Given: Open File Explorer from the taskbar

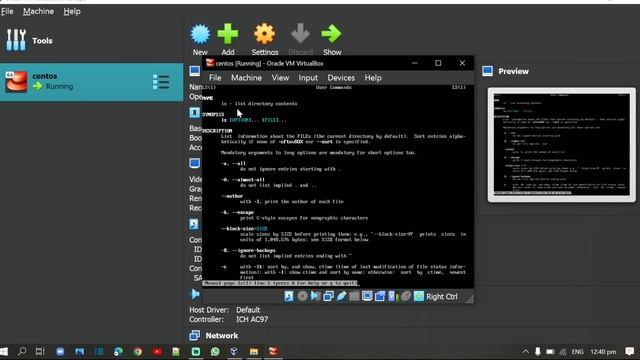Looking at the screenshot, I should [253, 351].
